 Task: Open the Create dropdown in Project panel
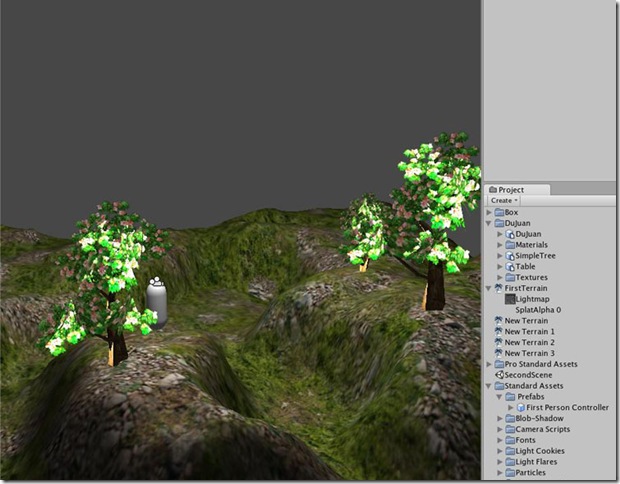point(504,200)
